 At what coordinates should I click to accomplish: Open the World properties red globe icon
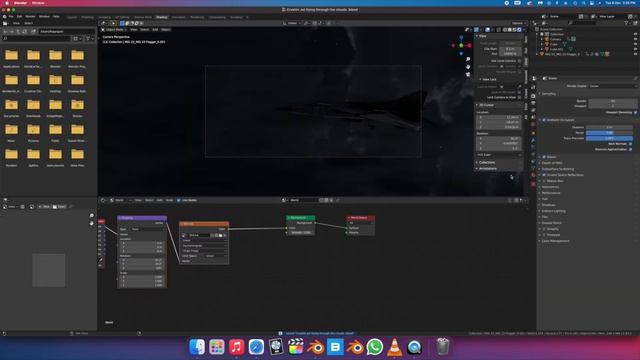click(533, 125)
